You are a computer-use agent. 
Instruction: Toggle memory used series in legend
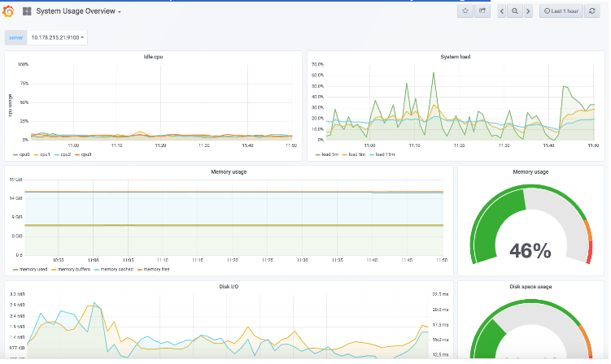pyautogui.click(x=30, y=270)
